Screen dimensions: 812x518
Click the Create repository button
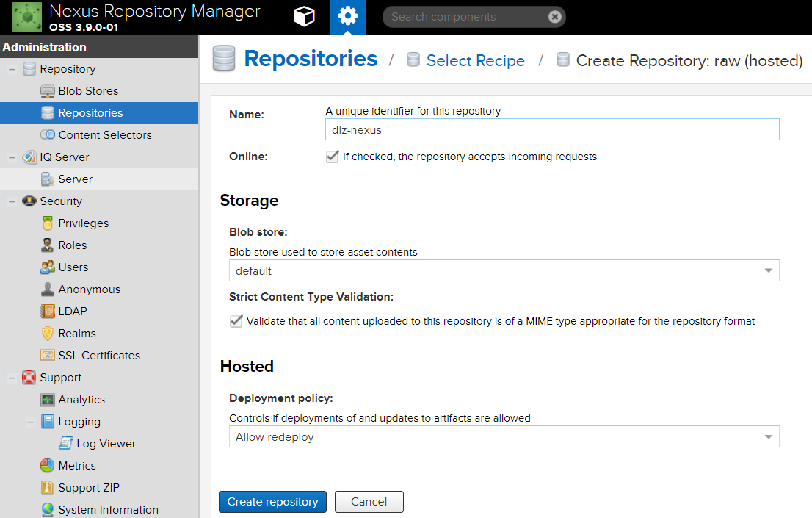[272, 502]
